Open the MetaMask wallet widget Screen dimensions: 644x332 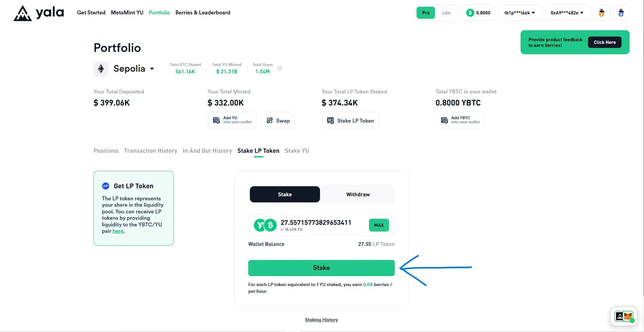[624, 316]
